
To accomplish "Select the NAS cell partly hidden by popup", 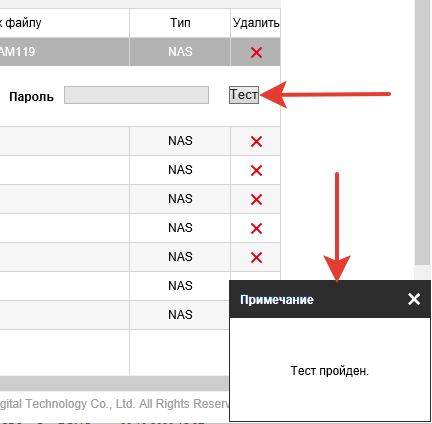I will (x=180, y=286).
